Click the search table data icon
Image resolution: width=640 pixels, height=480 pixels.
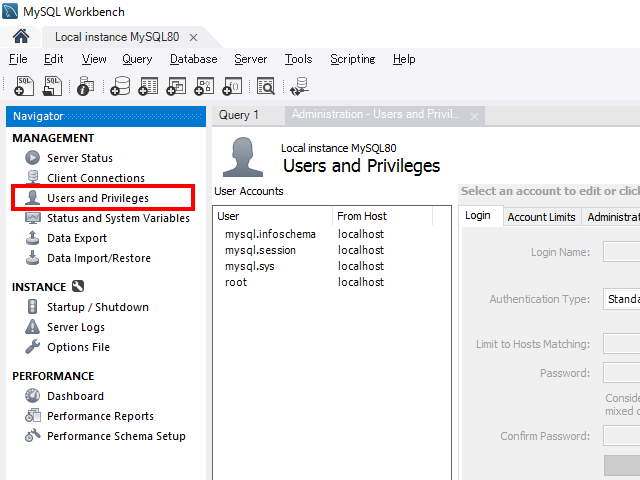point(265,87)
